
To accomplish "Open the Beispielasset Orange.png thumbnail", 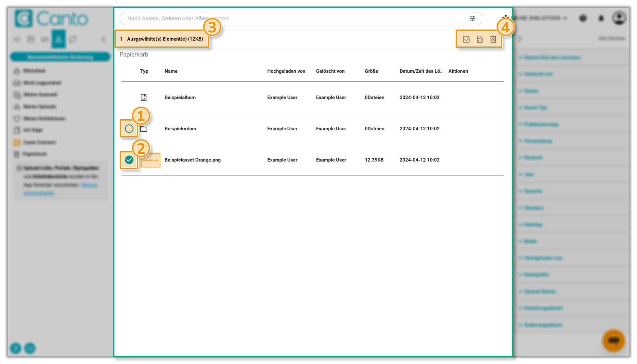I will (x=150, y=160).
